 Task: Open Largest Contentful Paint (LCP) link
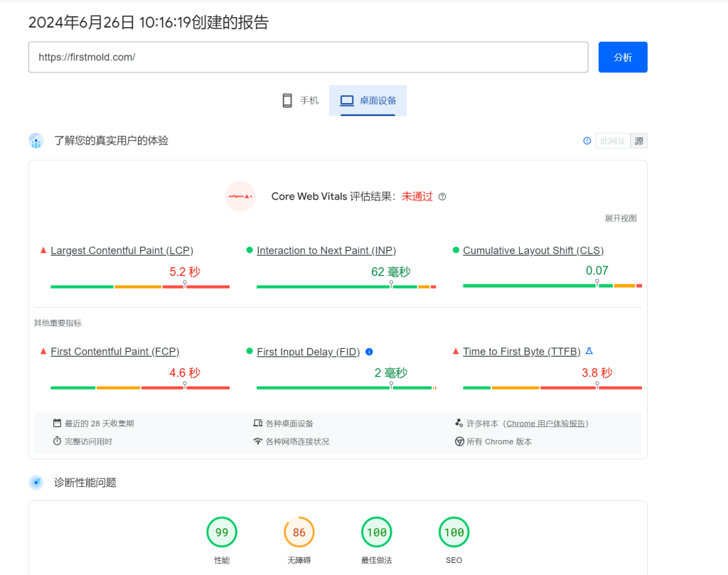point(122,250)
